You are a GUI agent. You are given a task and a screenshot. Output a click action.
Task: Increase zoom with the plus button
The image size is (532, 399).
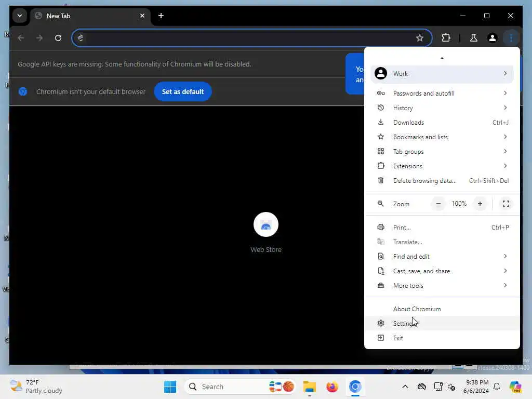tap(480, 204)
